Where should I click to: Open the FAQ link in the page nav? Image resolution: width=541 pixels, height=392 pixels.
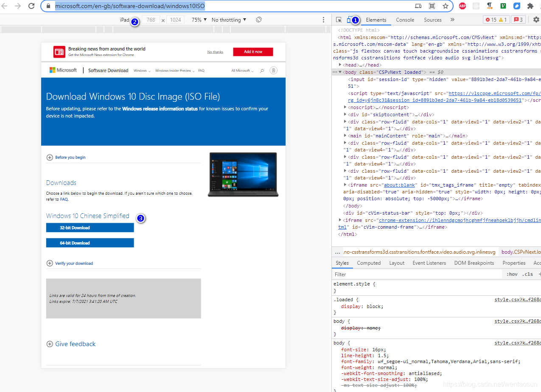(201, 70)
